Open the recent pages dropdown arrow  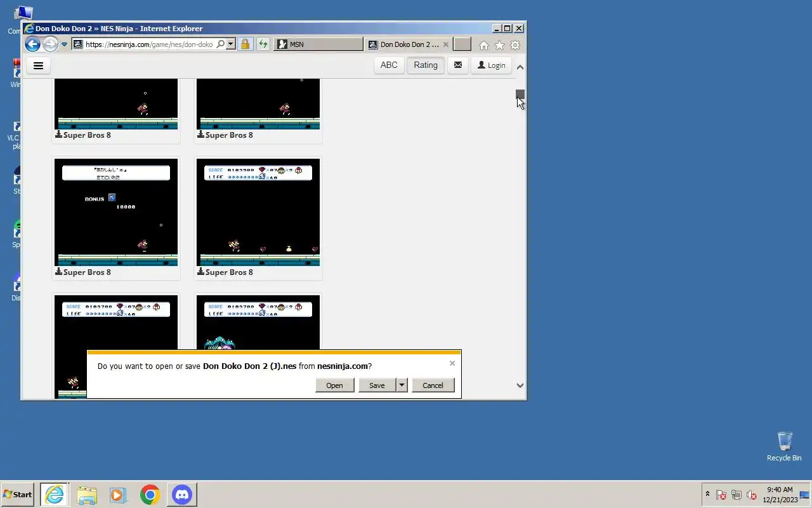(64, 44)
